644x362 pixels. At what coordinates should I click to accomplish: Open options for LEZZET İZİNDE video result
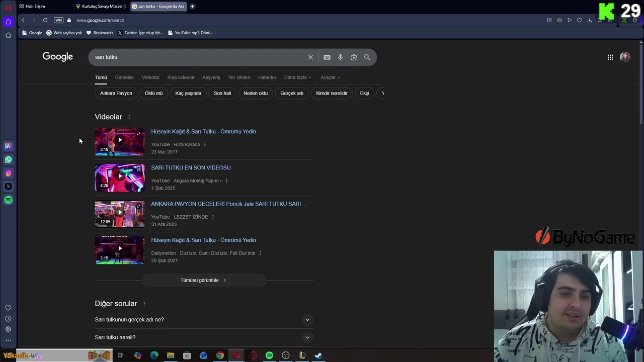coord(213,217)
